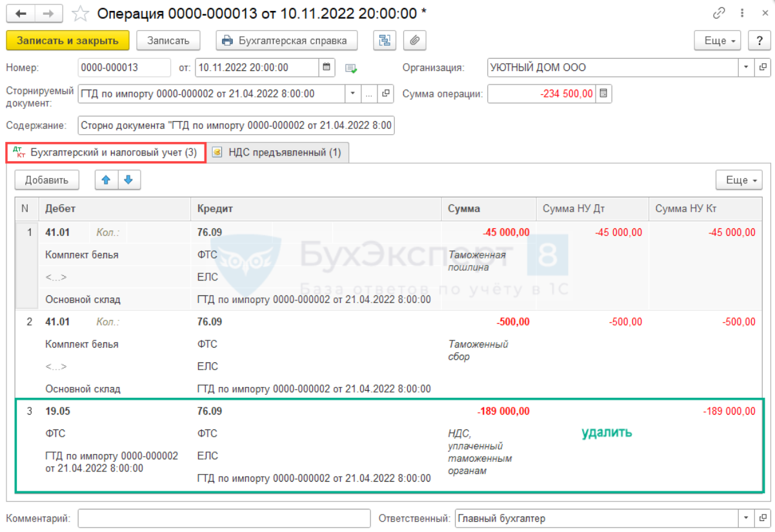The height and width of the screenshot is (532, 775).
Task: Select the -500,00 Сумма cell in row 2
Action: [488, 322]
